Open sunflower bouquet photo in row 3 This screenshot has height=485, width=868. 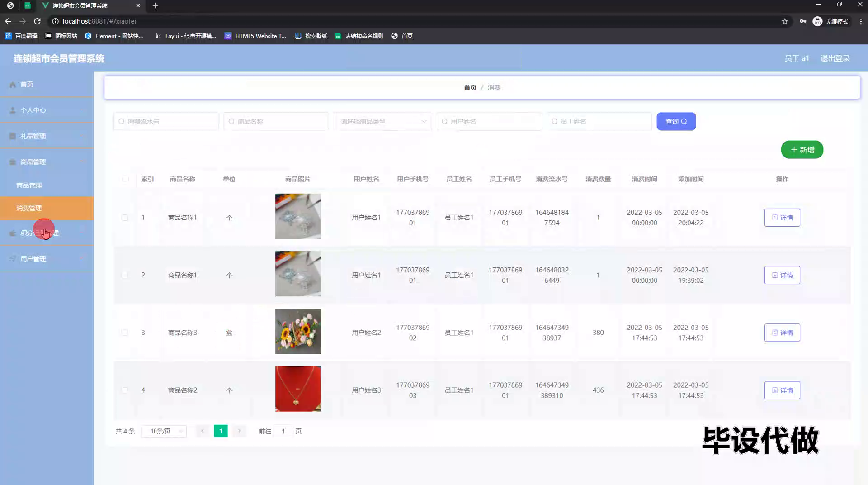tap(298, 331)
